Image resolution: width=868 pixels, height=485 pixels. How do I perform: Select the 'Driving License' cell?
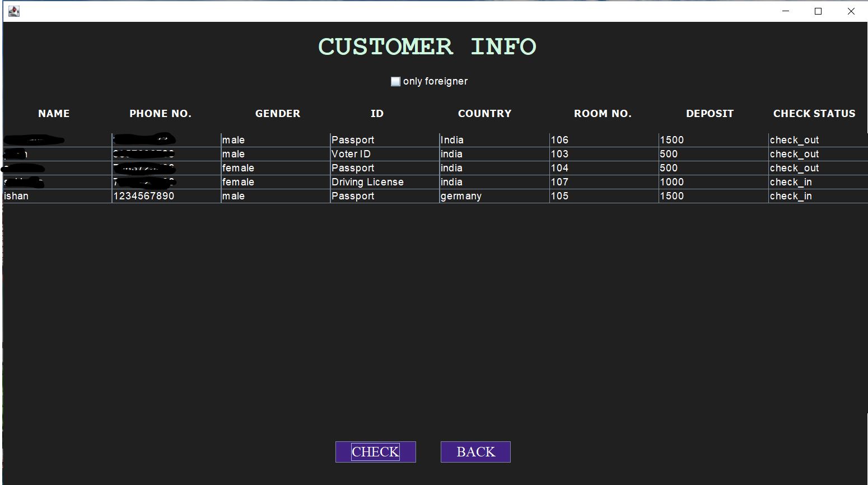click(x=385, y=182)
